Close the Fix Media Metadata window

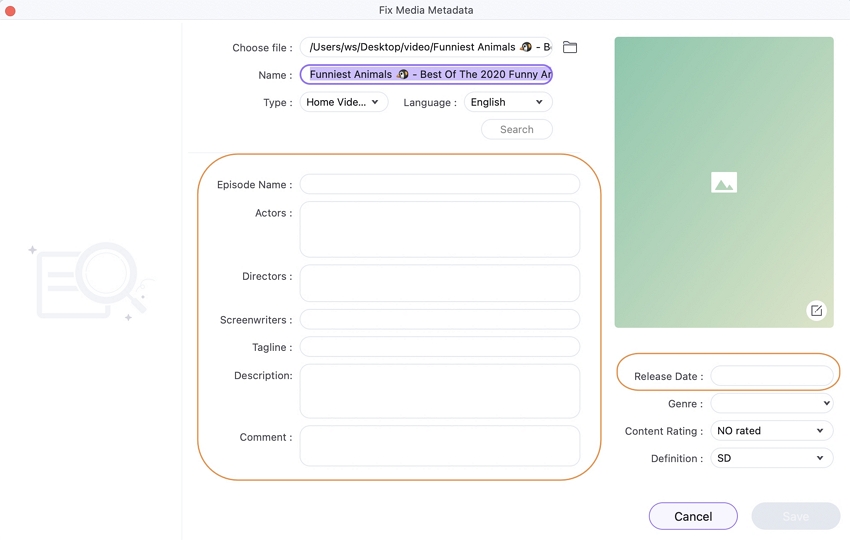click(10, 10)
